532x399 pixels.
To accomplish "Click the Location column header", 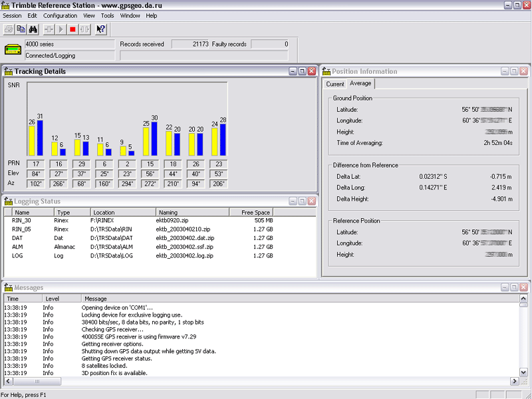I will click(x=104, y=212).
